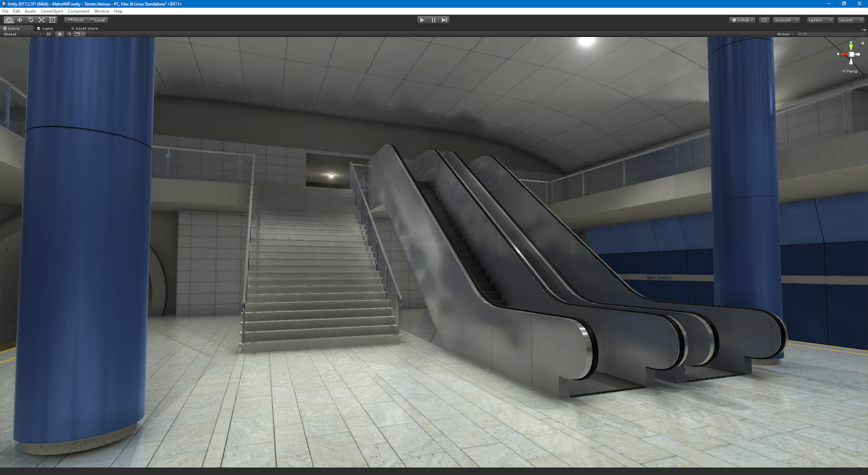This screenshot has height=475, width=868.
Task: Open the Shaded draw mode dropdown
Action: pyautogui.click(x=23, y=34)
